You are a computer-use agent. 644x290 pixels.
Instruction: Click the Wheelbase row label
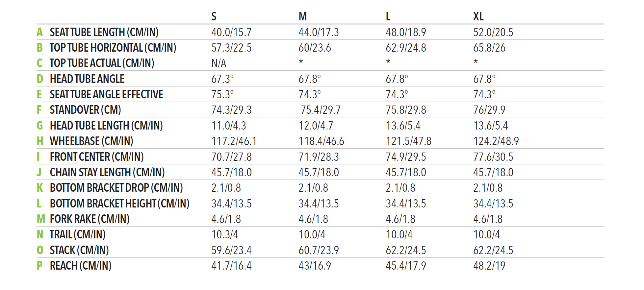coord(91,141)
